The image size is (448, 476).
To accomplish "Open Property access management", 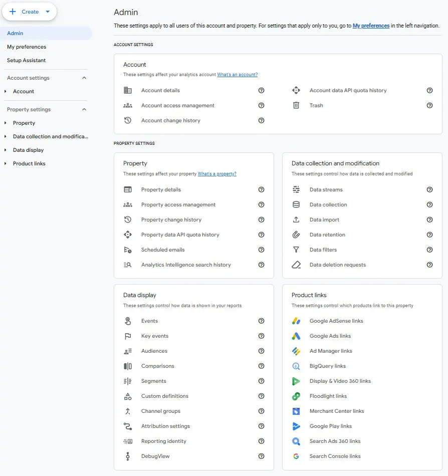I will pyautogui.click(x=178, y=204).
